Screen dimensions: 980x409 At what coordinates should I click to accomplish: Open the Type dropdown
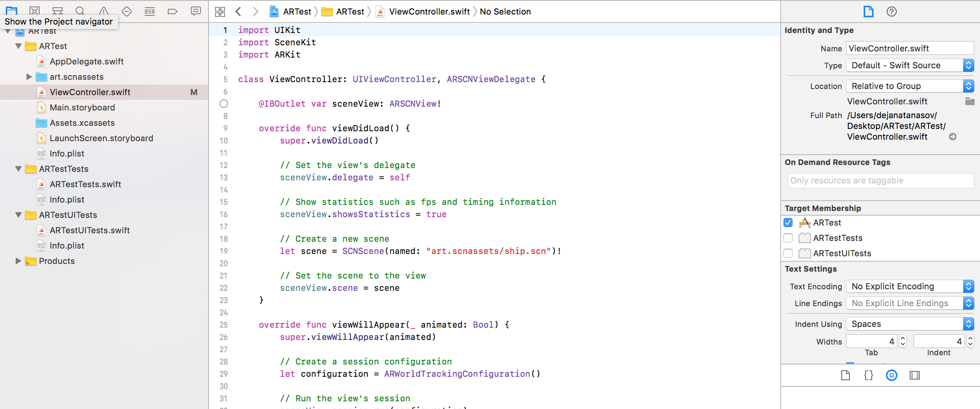(910, 65)
